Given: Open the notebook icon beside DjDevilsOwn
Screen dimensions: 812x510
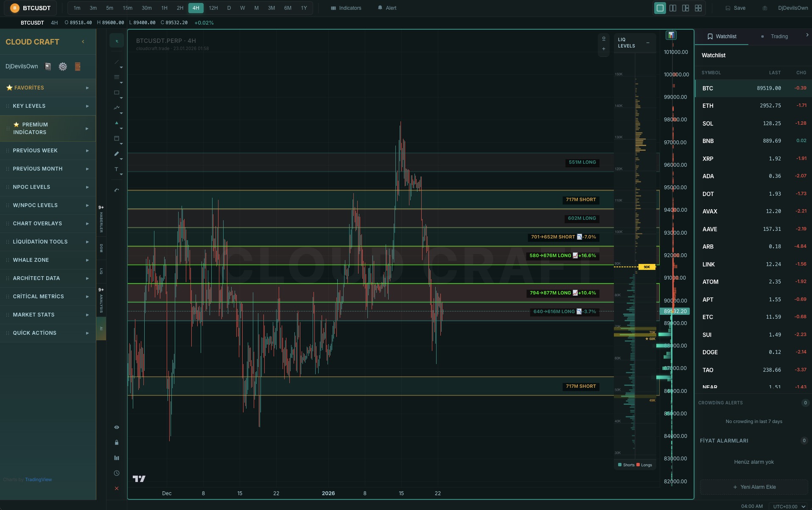Looking at the screenshot, I should coord(48,66).
